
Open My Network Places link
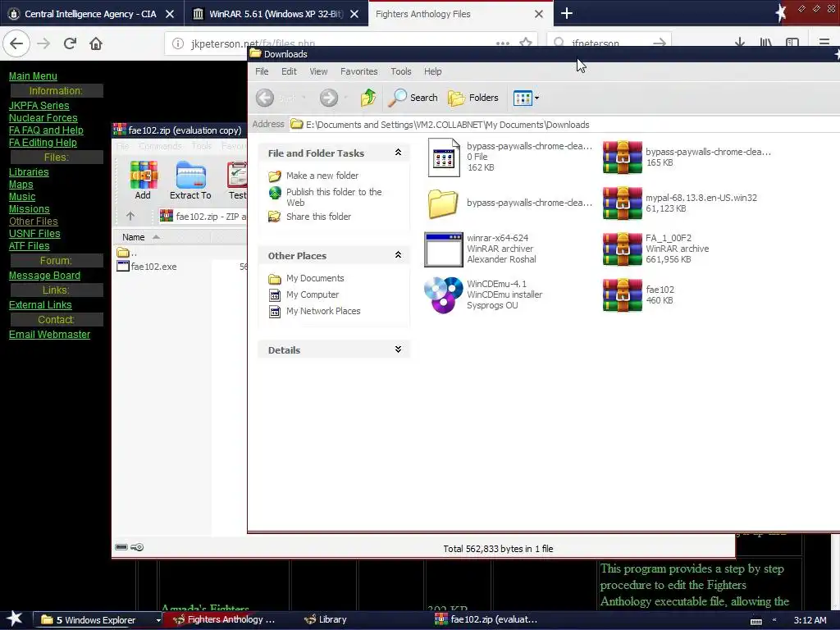323,311
